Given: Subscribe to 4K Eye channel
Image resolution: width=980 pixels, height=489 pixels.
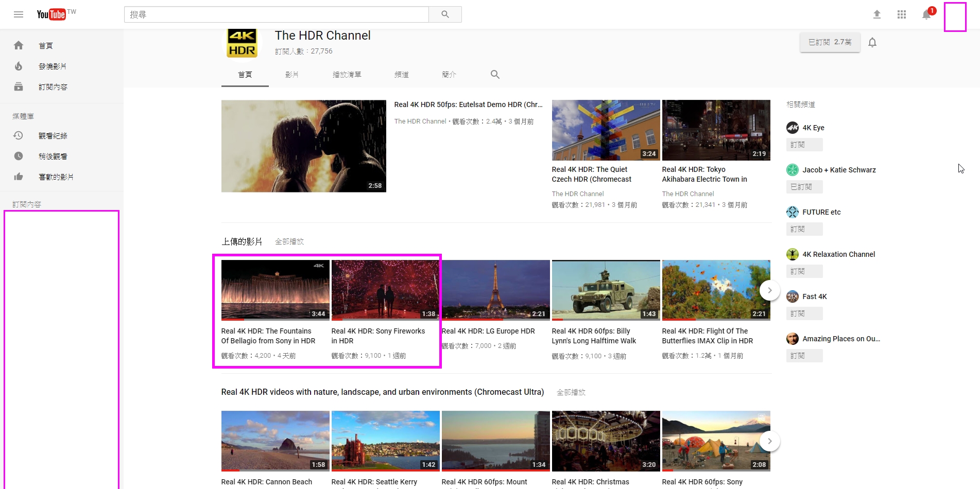Looking at the screenshot, I should pos(804,145).
